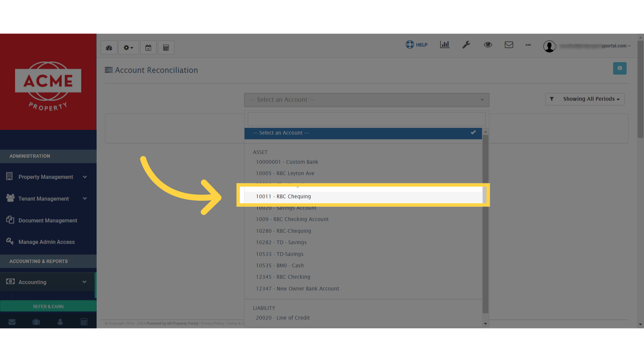Image resolution: width=644 pixels, height=362 pixels.
Task: Click the ACME Property logo
Action: 48,86
